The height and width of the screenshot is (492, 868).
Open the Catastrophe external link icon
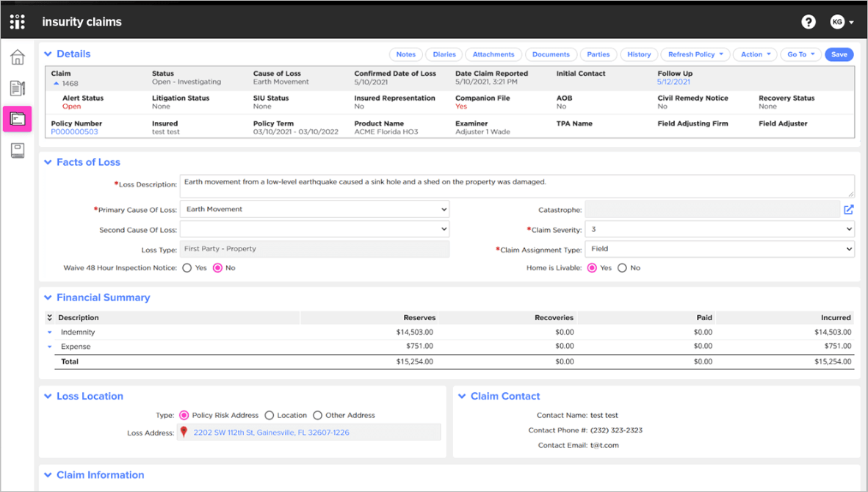[x=848, y=210]
